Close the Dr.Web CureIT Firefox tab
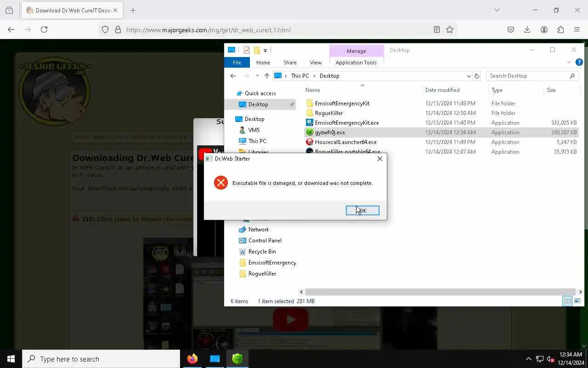The height and width of the screenshot is (368, 588). 115,10
